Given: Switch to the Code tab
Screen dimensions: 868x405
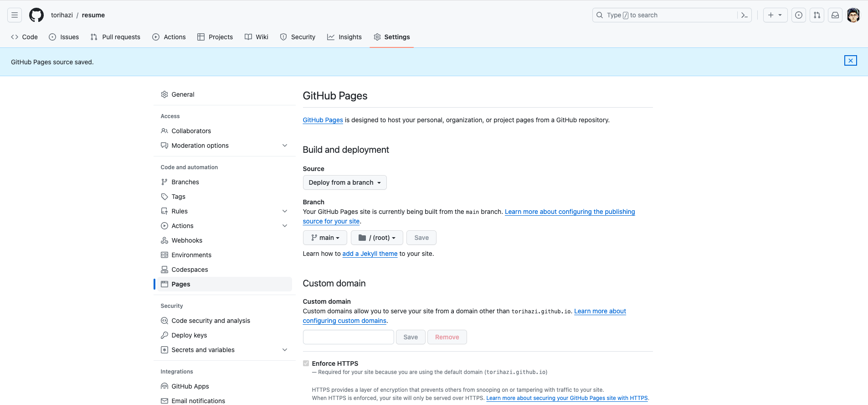Looking at the screenshot, I should (x=24, y=37).
